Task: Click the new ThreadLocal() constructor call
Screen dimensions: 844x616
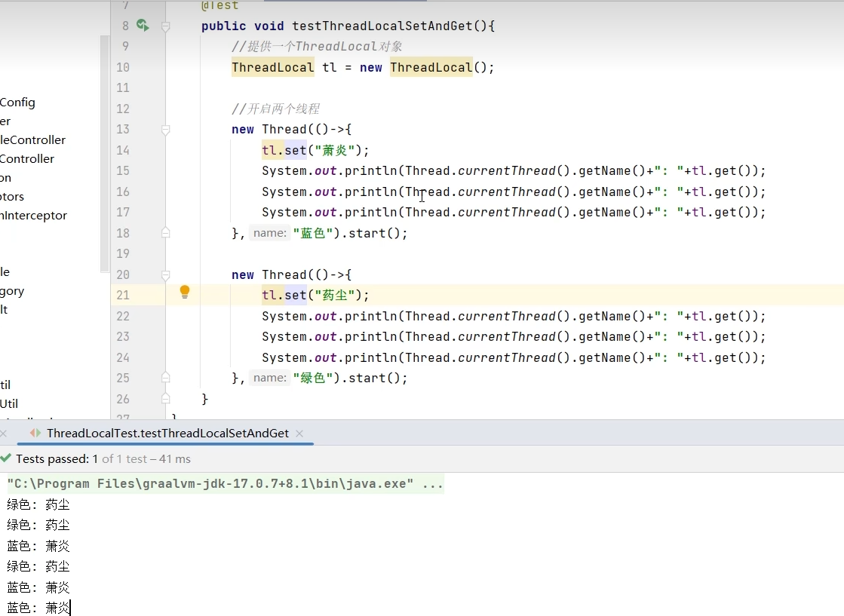Action: 426,67
